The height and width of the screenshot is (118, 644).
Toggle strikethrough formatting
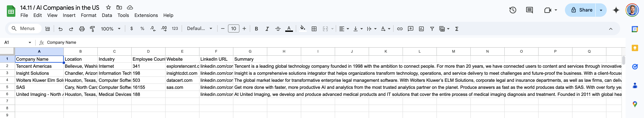[x=278, y=29]
